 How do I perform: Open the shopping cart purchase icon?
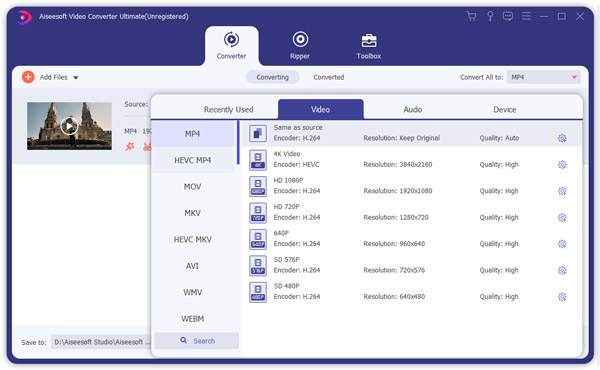coord(471,16)
